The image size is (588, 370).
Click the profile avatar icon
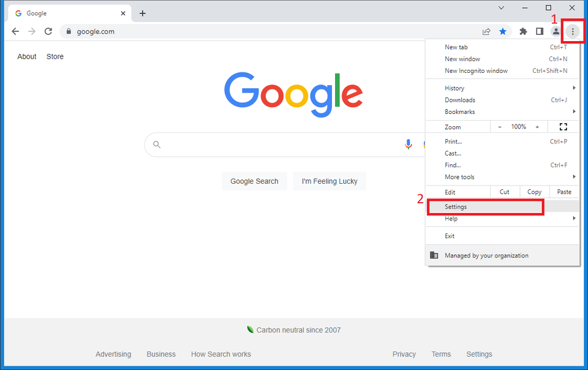point(556,31)
